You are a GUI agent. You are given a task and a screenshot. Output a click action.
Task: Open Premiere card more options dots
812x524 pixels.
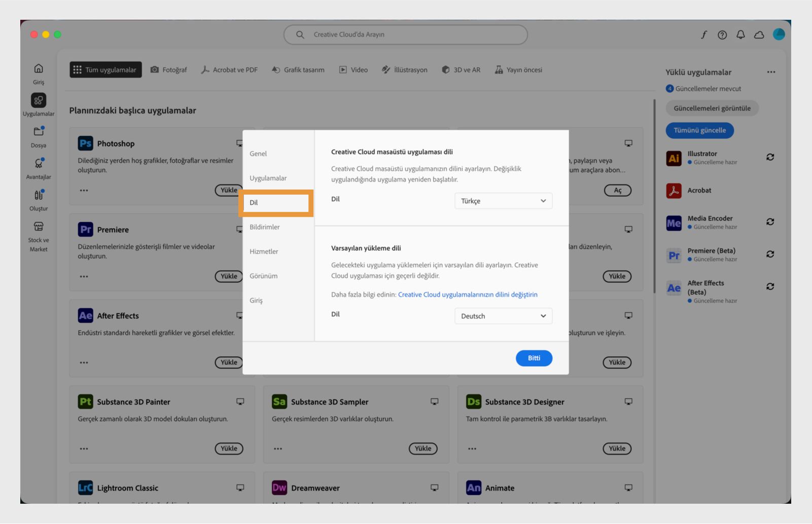pyautogui.click(x=84, y=277)
